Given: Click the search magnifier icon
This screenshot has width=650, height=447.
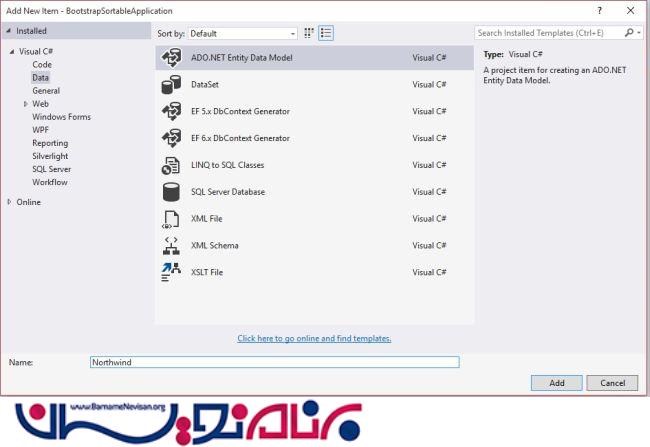Looking at the screenshot, I should coord(629,32).
